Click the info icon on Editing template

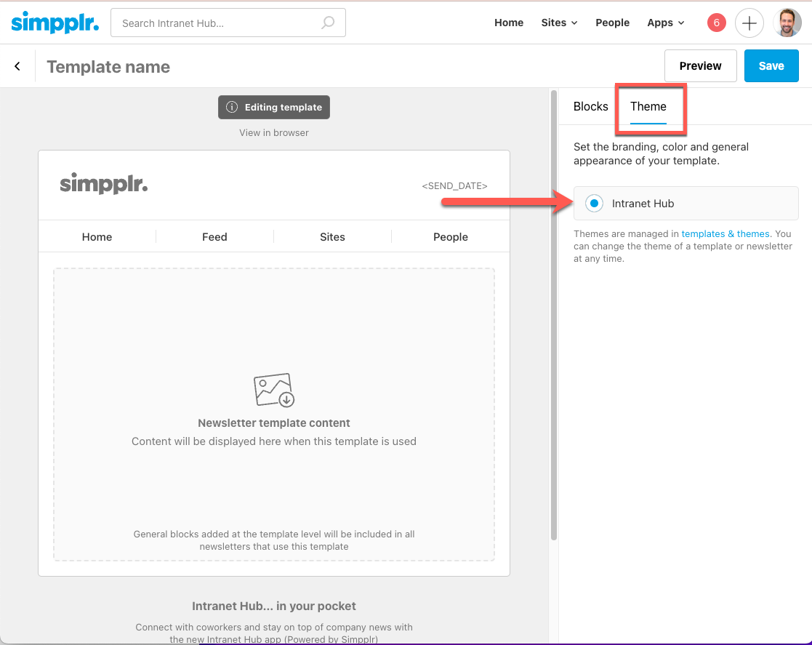click(x=230, y=107)
